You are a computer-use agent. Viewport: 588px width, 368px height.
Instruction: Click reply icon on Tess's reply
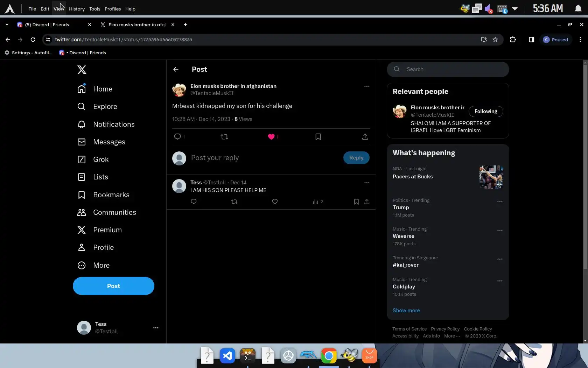point(194,202)
